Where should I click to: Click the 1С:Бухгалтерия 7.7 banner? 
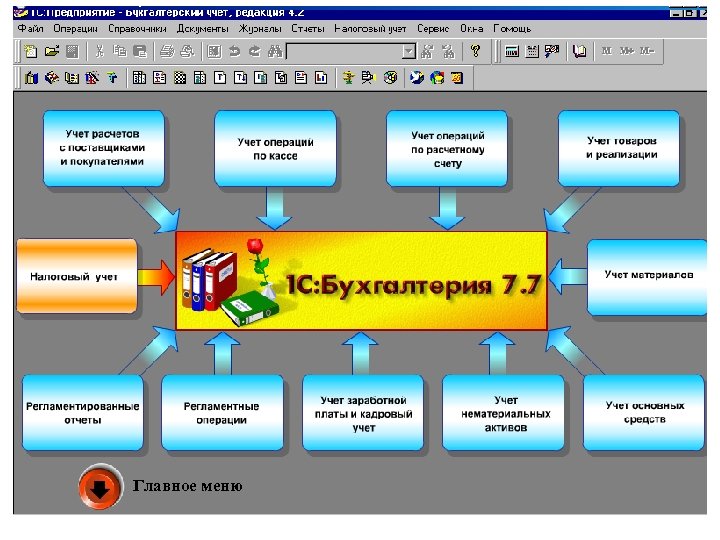point(361,281)
